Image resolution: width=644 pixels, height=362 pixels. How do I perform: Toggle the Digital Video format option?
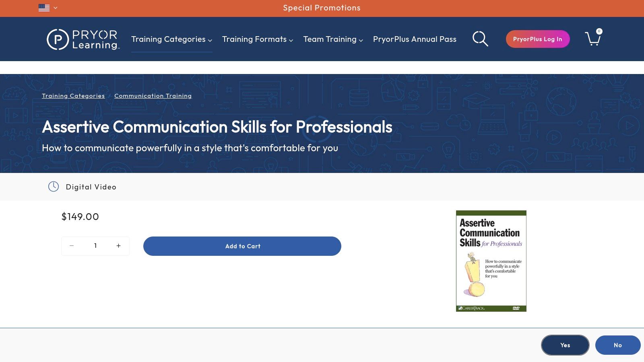click(91, 186)
